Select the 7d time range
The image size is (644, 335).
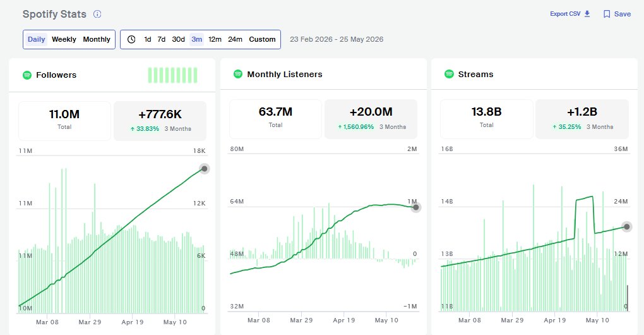(x=162, y=39)
